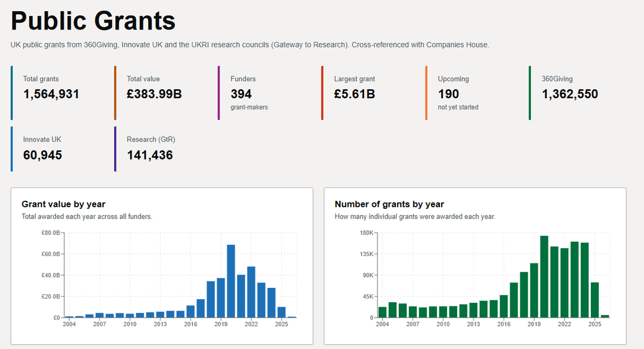Image resolution: width=644 pixels, height=349 pixels.
Task: Click the 2016 green bar in the Number of grants chart
Action: (503, 307)
